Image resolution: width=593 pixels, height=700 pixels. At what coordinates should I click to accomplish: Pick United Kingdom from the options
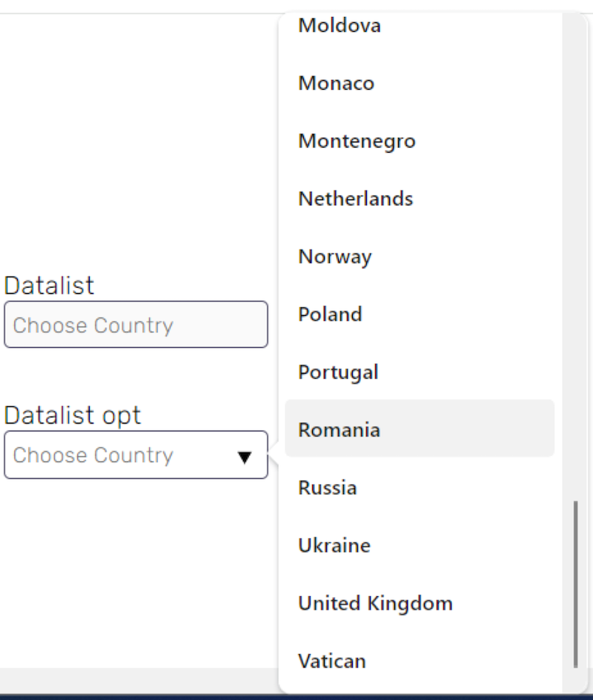[x=420, y=603]
